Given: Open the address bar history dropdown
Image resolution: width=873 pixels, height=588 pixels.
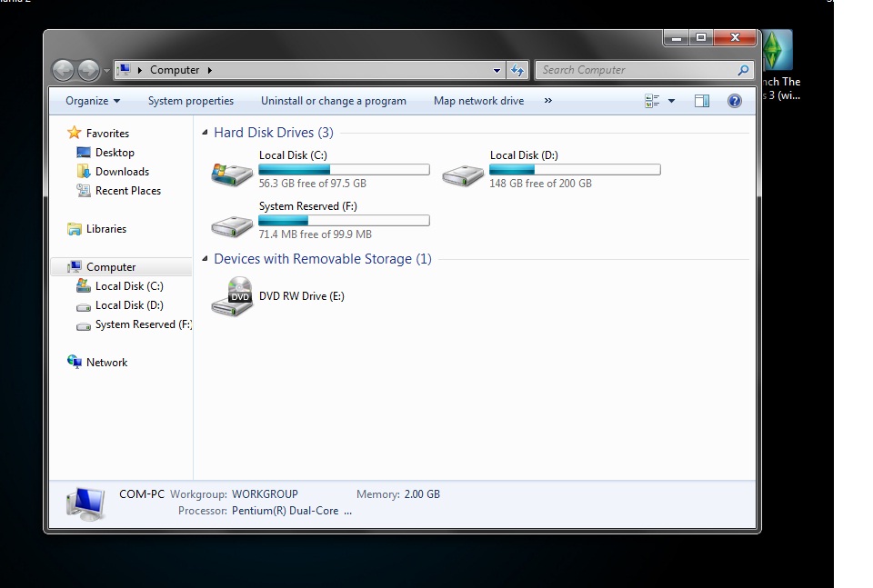Looking at the screenshot, I should (497, 71).
